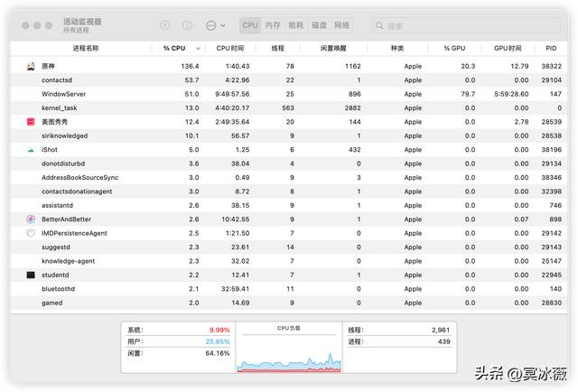Select the kernel_task process row
Screen dimensions: 578x392
coord(289,108)
